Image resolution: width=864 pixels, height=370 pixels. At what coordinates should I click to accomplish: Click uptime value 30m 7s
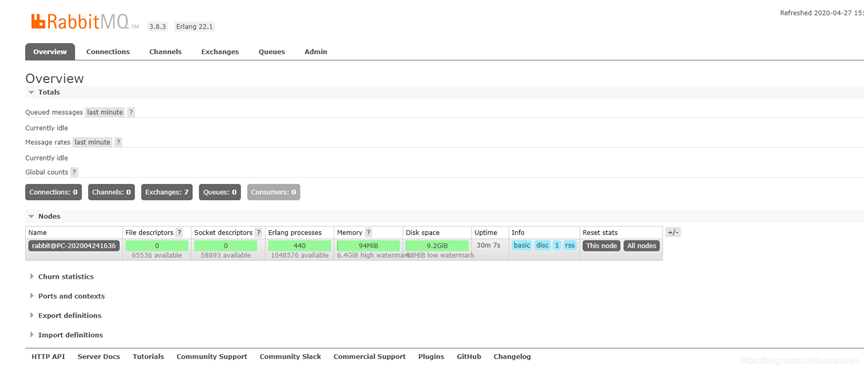(x=488, y=245)
